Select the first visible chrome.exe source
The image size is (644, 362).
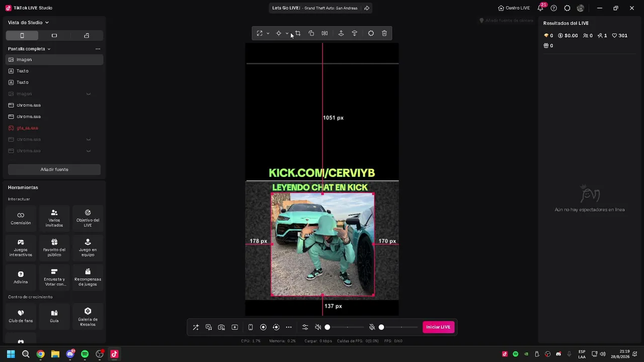click(x=54, y=105)
